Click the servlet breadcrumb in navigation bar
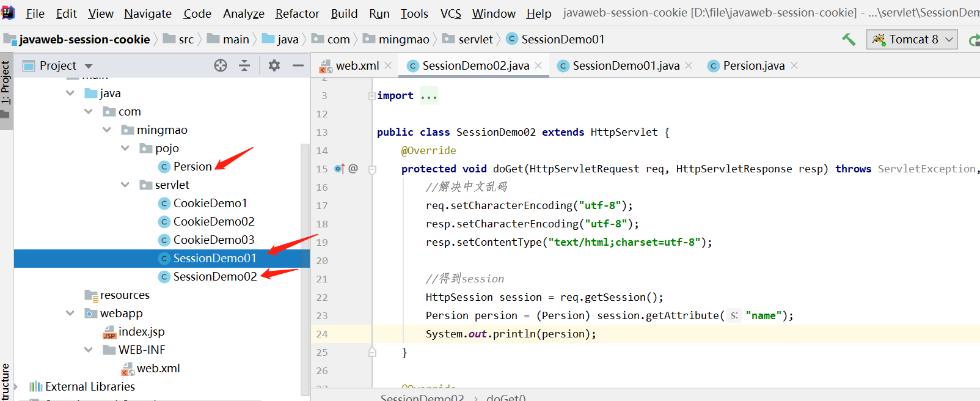This screenshot has height=401, width=980. (468, 40)
